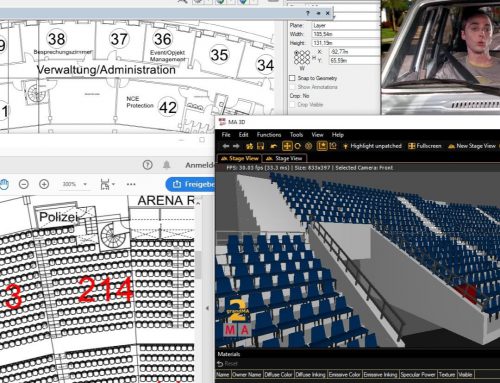Click the Specular Power column header
This screenshot has height=383, width=500.
[418, 375]
